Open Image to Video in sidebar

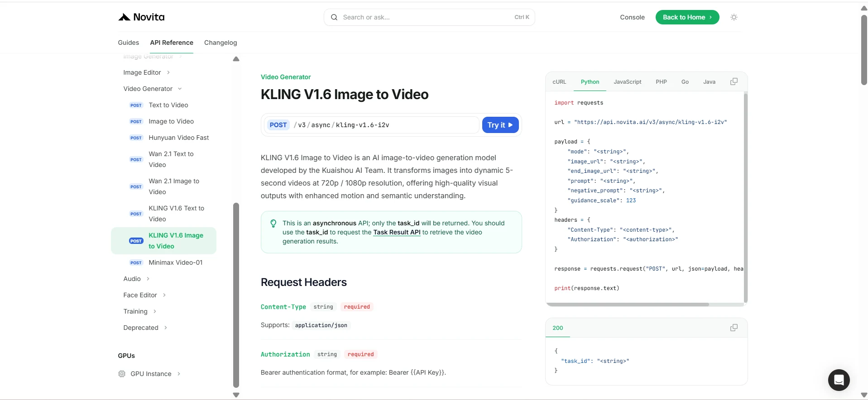tap(171, 121)
